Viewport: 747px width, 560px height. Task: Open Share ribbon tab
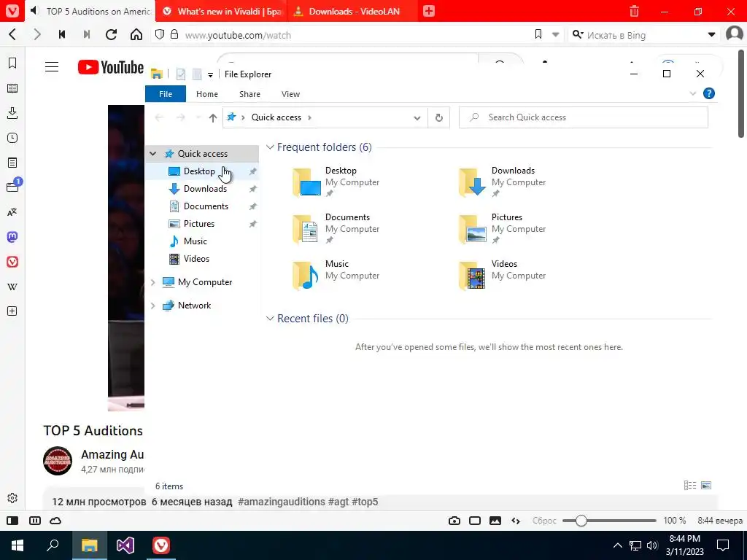249,94
